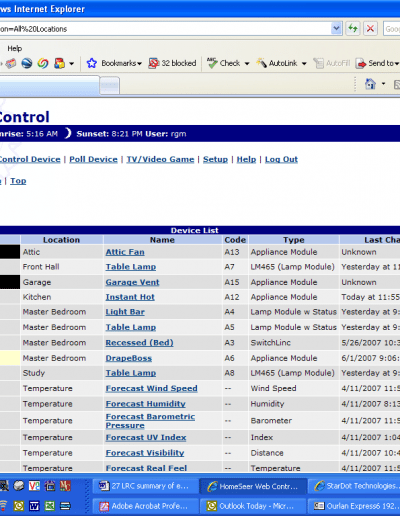Click the Log Out link
Screen dimensions: 400x516
[281, 159]
